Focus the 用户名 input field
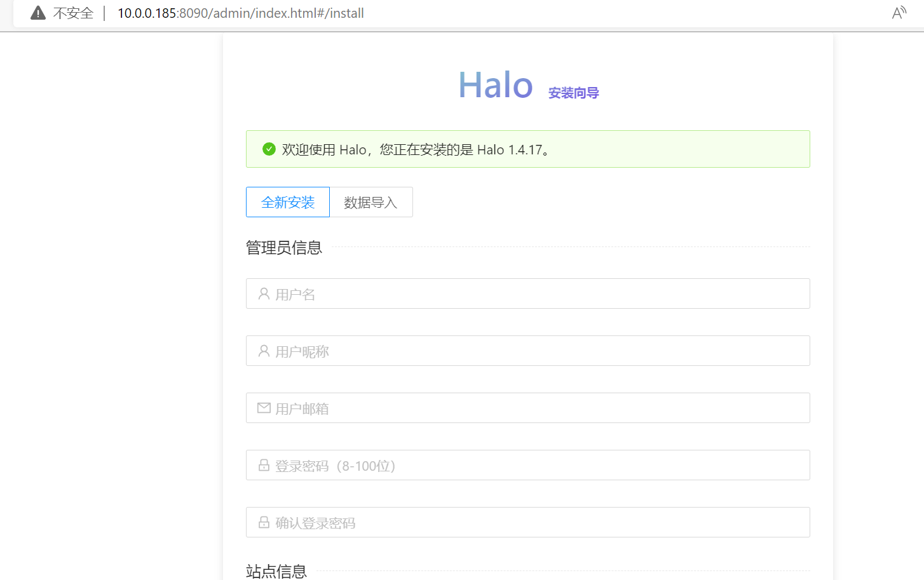Image resolution: width=924 pixels, height=580 pixels. click(528, 293)
